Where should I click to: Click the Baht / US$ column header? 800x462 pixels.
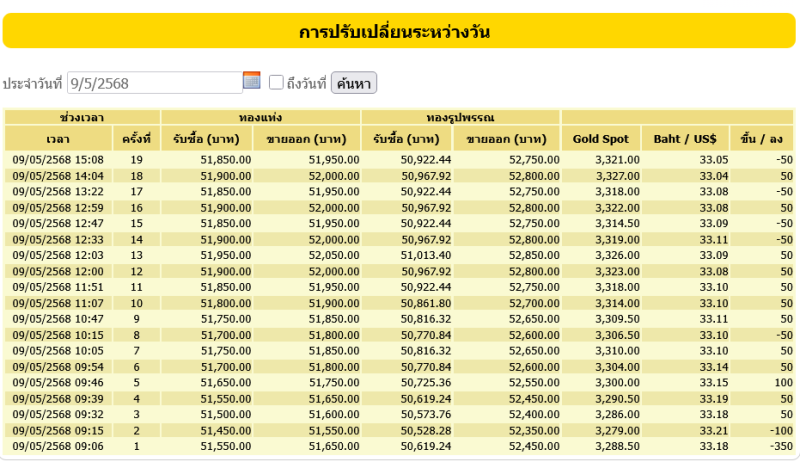(x=685, y=139)
